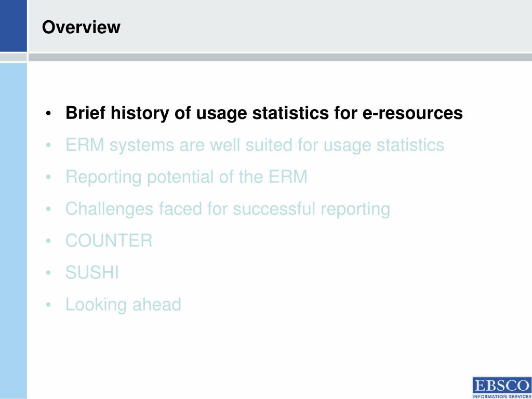Click the 'INFORMATION SERVICES' text under EBSCO
The width and height of the screenshot is (532, 399).
(x=502, y=396)
